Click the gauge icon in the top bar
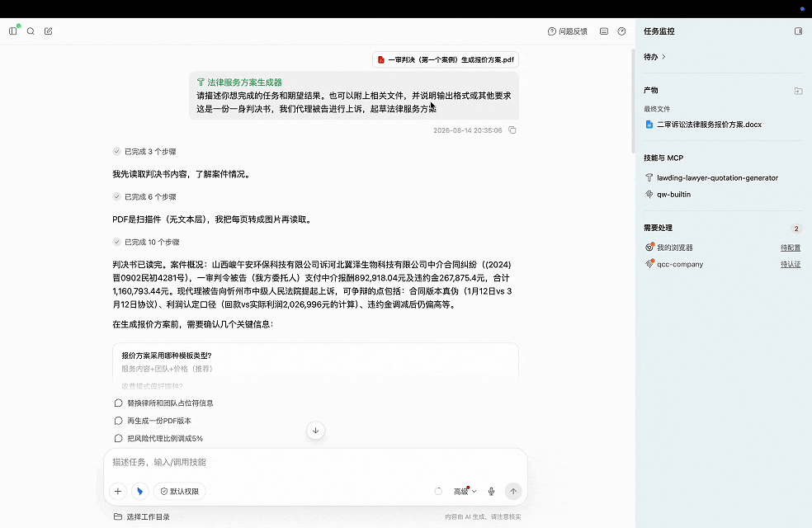Screen dimensions: 812x528 [x=621, y=31]
